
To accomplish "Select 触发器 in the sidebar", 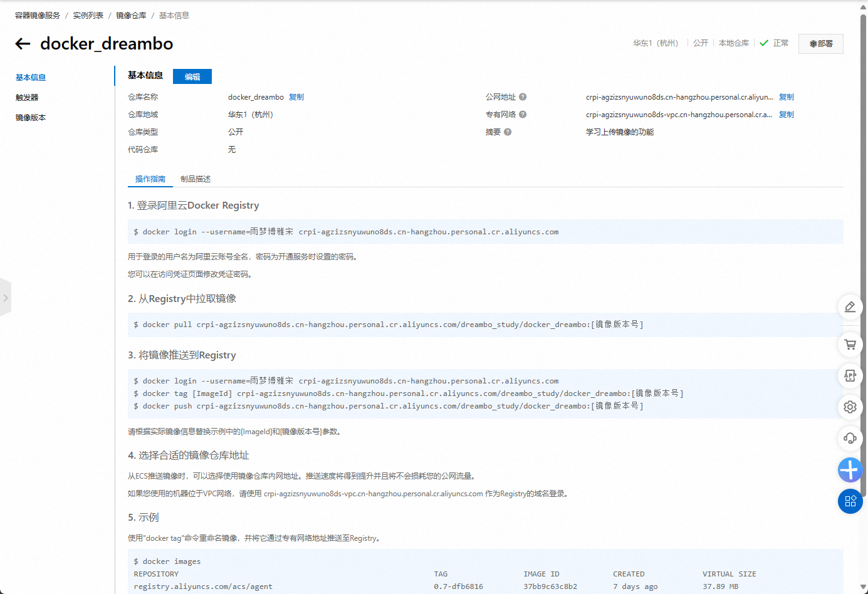I will (27, 98).
